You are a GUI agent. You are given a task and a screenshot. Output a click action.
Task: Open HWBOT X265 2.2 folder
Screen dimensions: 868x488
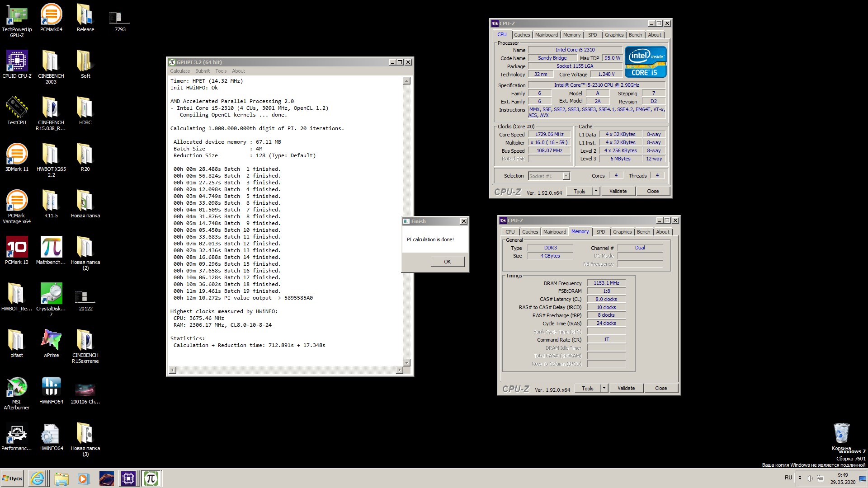point(51,160)
